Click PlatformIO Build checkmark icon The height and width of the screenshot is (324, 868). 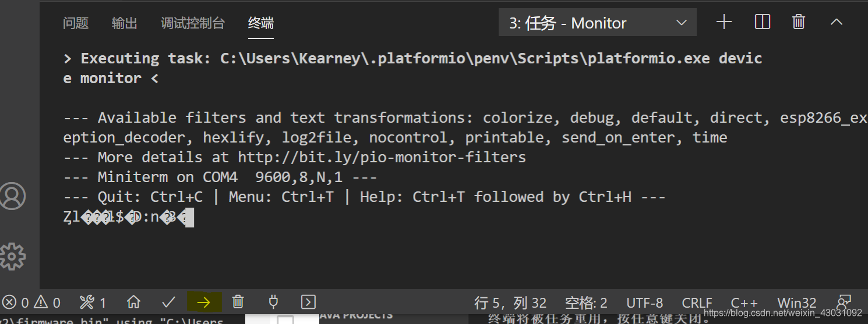[x=168, y=302]
